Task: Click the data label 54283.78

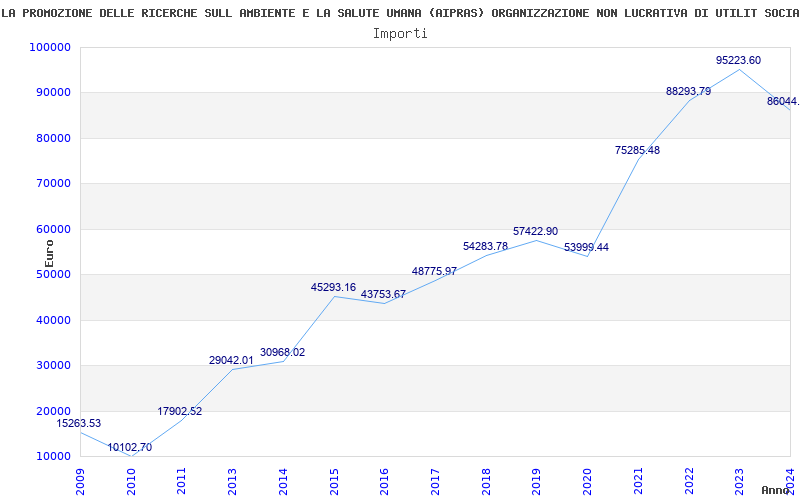Action: tap(486, 246)
